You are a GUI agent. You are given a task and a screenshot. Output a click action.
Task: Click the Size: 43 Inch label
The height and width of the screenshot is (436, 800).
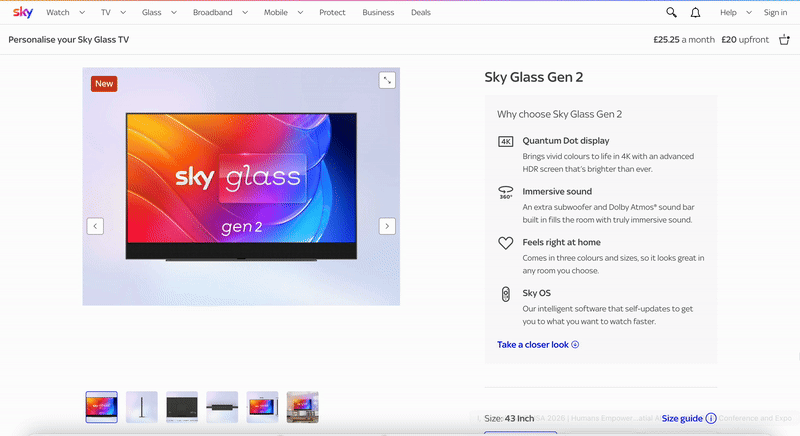click(x=509, y=418)
